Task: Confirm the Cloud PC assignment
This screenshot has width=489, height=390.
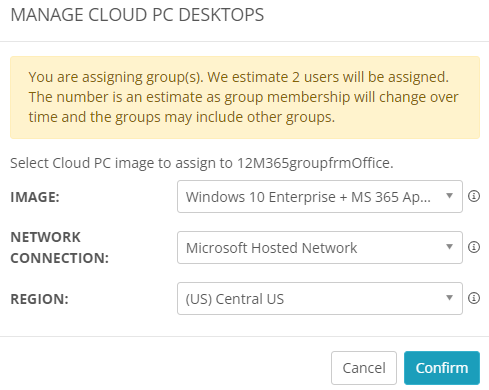Action: [x=442, y=368]
